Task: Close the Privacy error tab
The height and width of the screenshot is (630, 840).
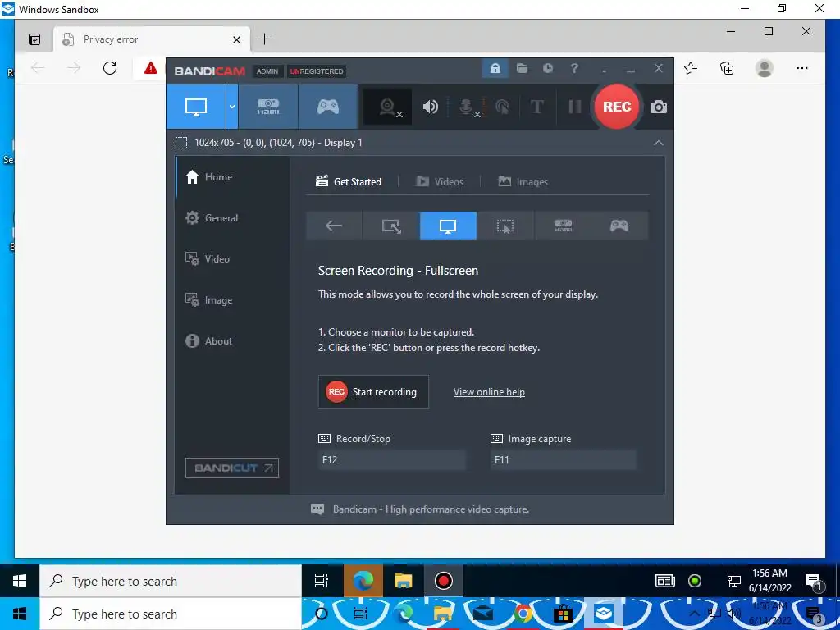Action: pyautogui.click(x=236, y=39)
